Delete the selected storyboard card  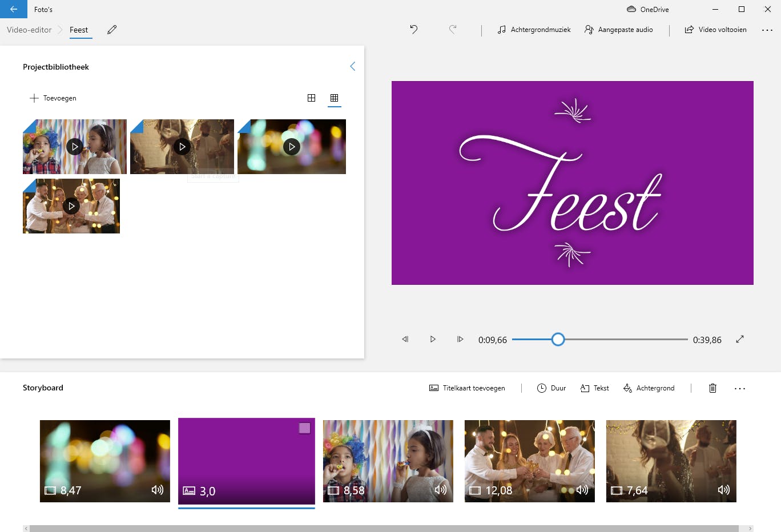(712, 388)
